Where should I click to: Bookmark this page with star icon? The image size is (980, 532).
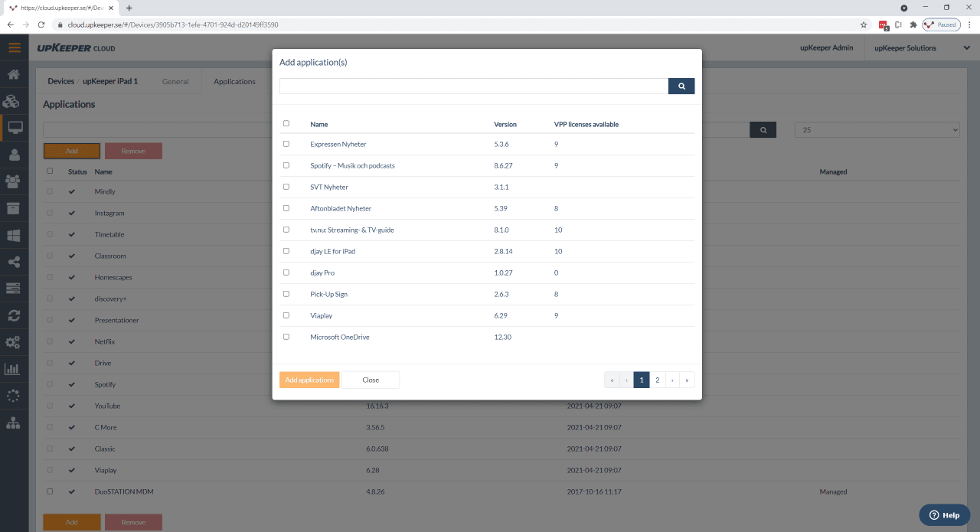[x=864, y=24]
